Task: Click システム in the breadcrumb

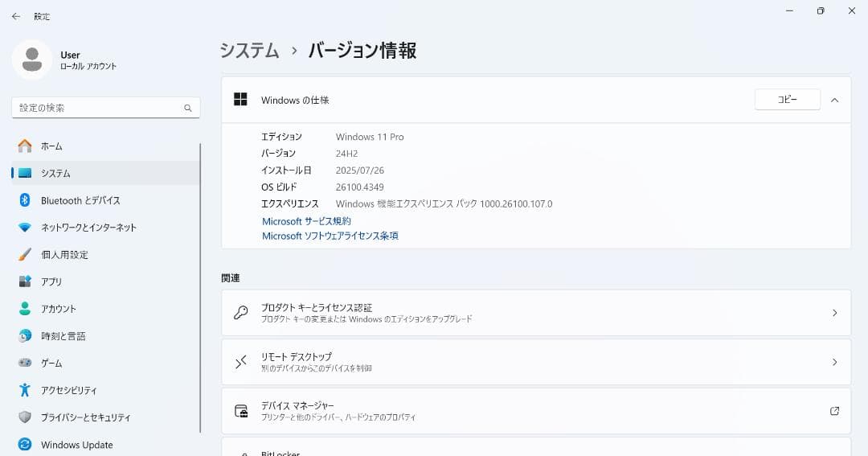Action: [250, 51]
